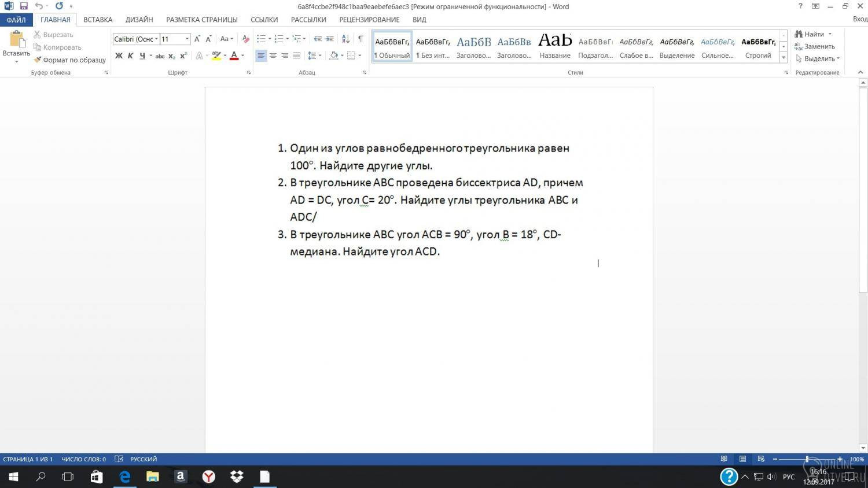
Task: Click Вырезать cut button
Action: click(53, 35)
